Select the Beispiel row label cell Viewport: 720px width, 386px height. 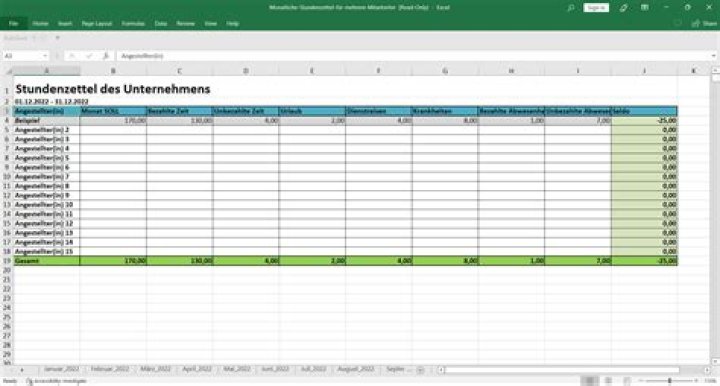click(x=47, y=120)
